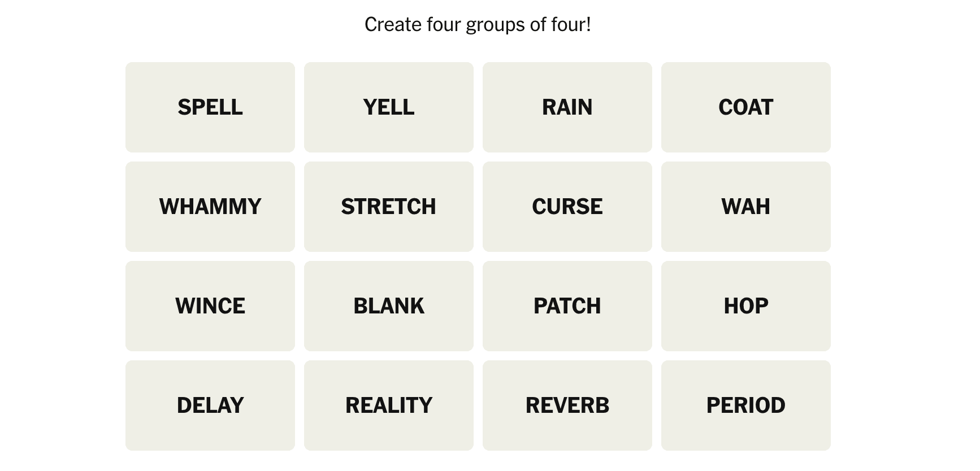Viewport: 980px width, 471px height.
Task: Choose the WINCE card
Action: pos(210,306)
